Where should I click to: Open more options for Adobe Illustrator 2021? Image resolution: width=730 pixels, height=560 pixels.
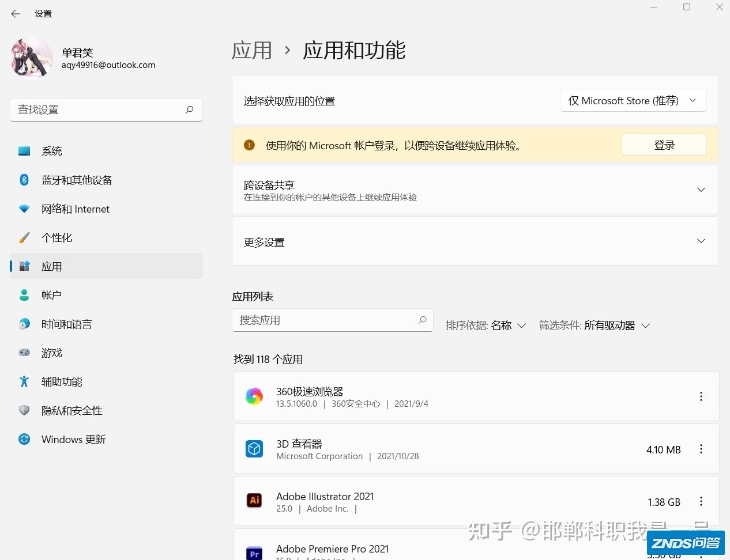pyautogui.click(x=701, y=501)
